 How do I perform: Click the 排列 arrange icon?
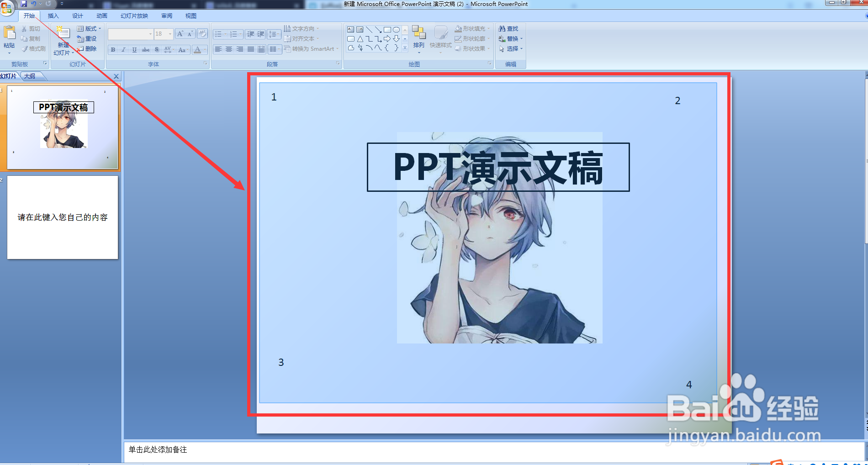pyautogui.click(x=418, y=32)
